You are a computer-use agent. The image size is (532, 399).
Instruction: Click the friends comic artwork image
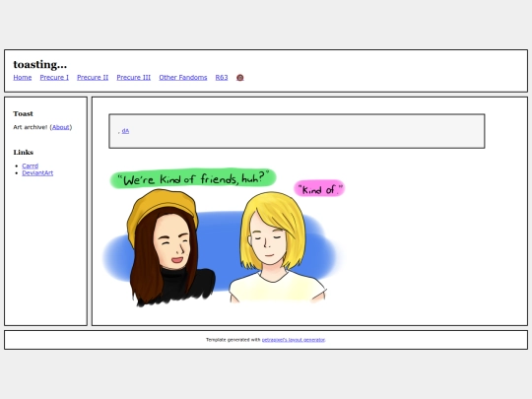[224, 237]
